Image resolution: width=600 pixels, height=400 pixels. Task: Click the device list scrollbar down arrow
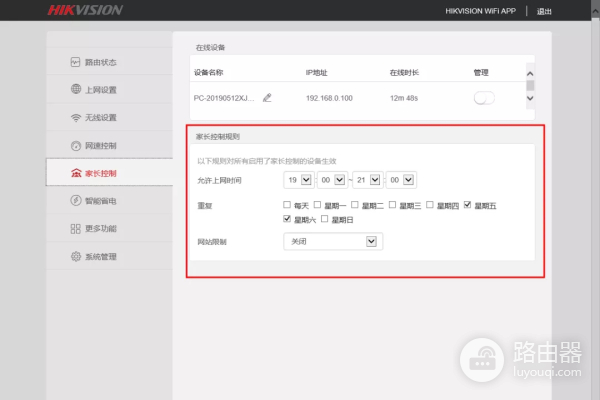(x=530, y=98)
